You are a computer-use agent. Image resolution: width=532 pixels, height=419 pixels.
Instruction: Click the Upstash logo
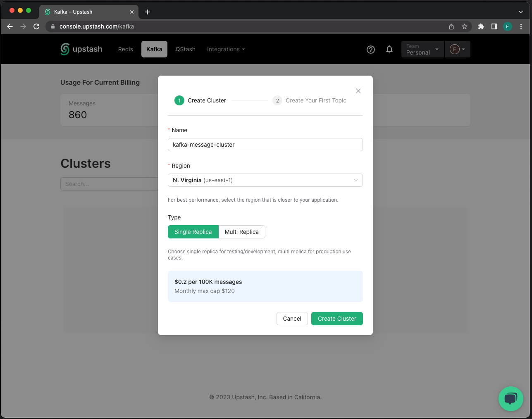(81, 49)
